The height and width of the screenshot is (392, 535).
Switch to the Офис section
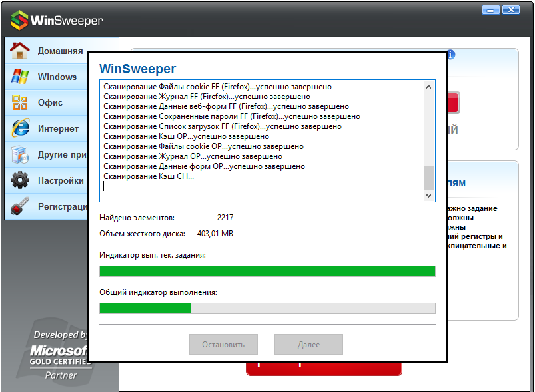[50, 102]
